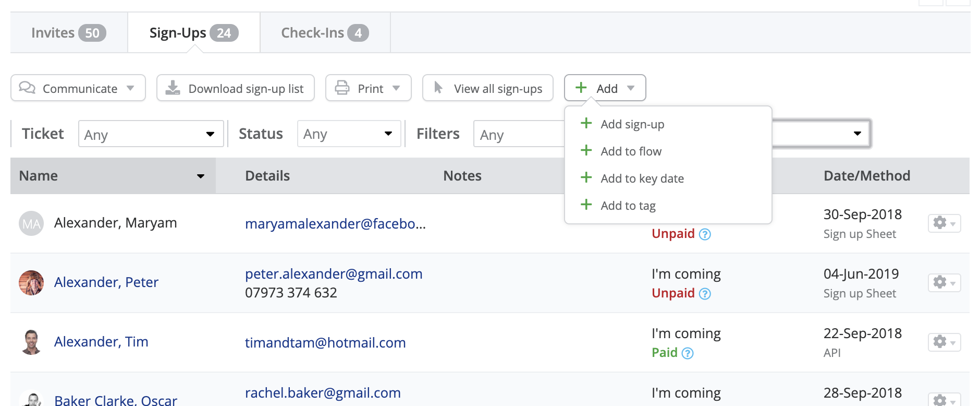Click green plus icon beside Add to key date

[x=586, y=177]
